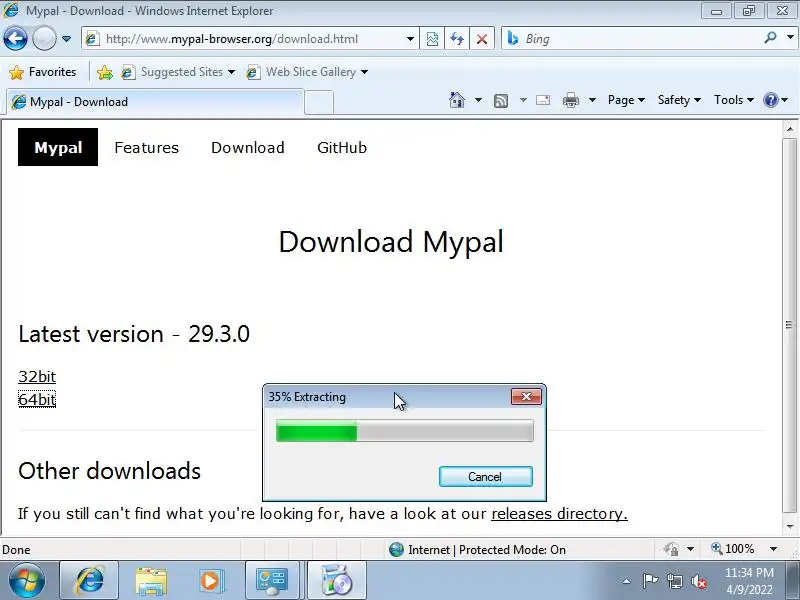800x600 pixels.
Task: Click the Read Mail icon
Action: click(x=543, y=100)
